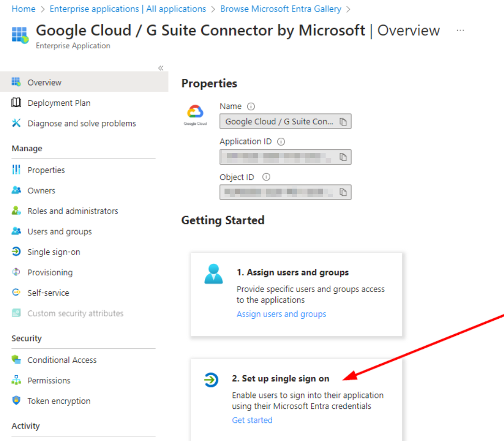Image resolution: width=504 pixels, height=441 pixels.
Task: Click the info icon next to Object ID
Action: pos(267,177)
